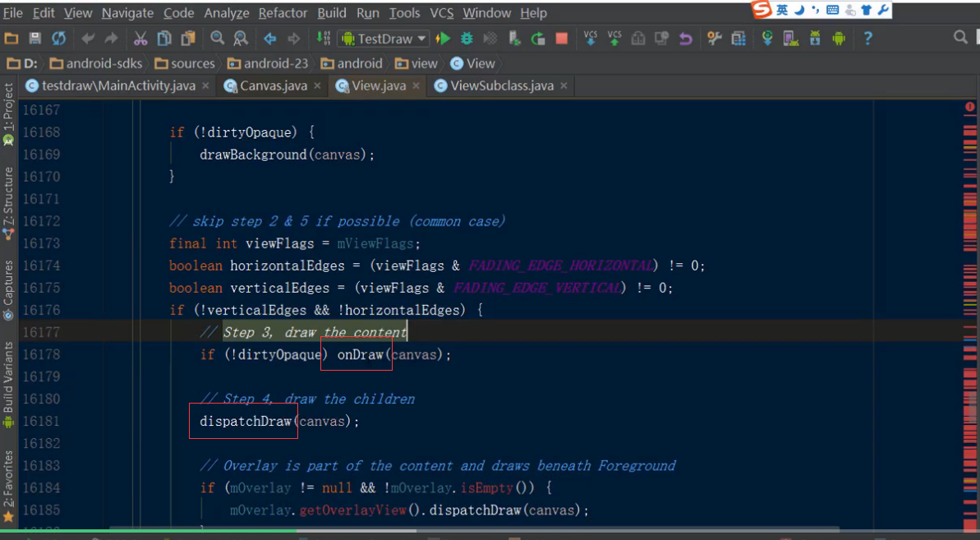The width and height of the screenshot is (980, 540).
Task: Open the AVD Manager icon
Action: click(x=790, y=39)
